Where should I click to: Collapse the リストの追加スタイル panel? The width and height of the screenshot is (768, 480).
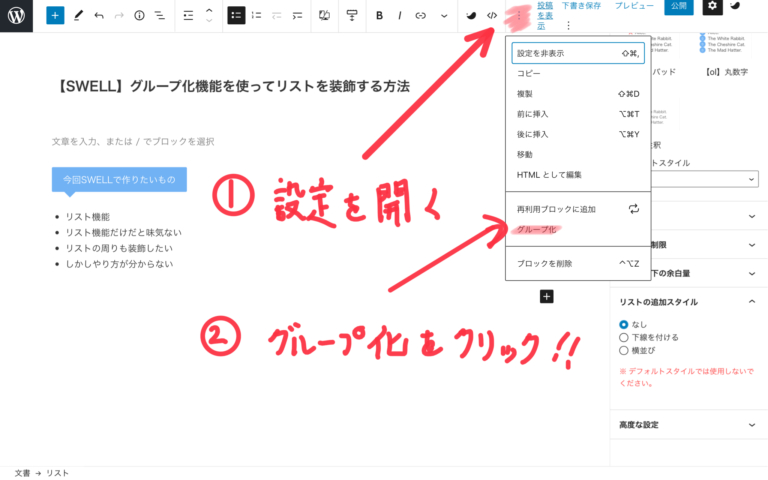[x=688, y=302]
